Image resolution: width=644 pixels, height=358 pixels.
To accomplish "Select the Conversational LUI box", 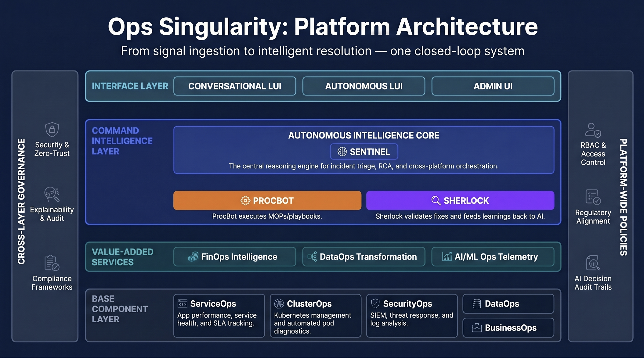I will pos(235,86).
